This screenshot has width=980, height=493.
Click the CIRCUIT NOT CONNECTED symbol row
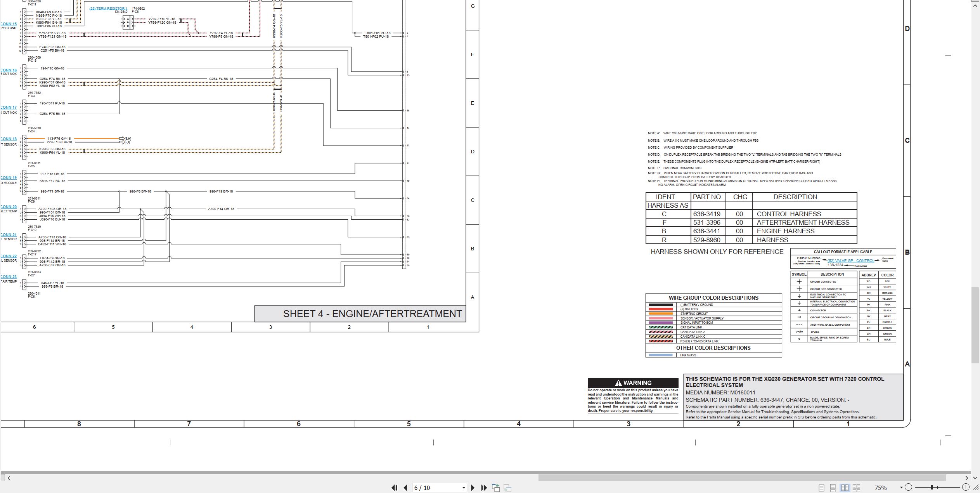click(x=824, y=289)
